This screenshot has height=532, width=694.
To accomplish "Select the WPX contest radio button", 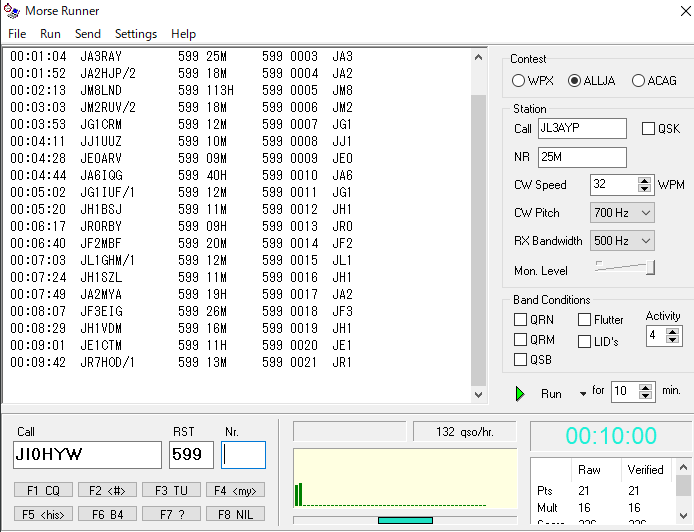I will (x=519, y=81).
